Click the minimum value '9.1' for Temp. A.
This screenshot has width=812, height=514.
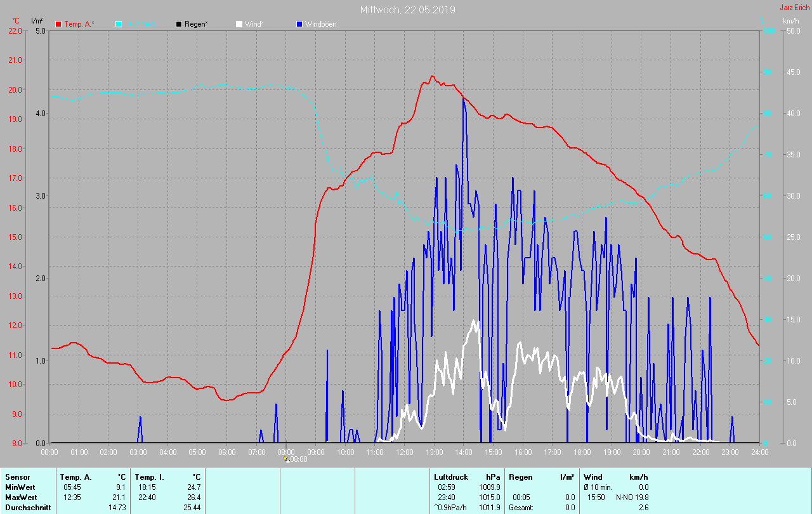click(121, 487)
